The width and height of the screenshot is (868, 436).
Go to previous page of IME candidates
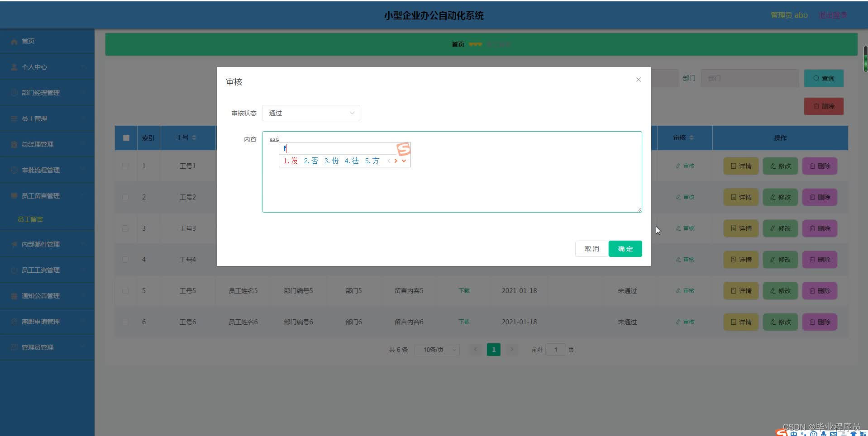pyautogui.click(x=388, y=161)
